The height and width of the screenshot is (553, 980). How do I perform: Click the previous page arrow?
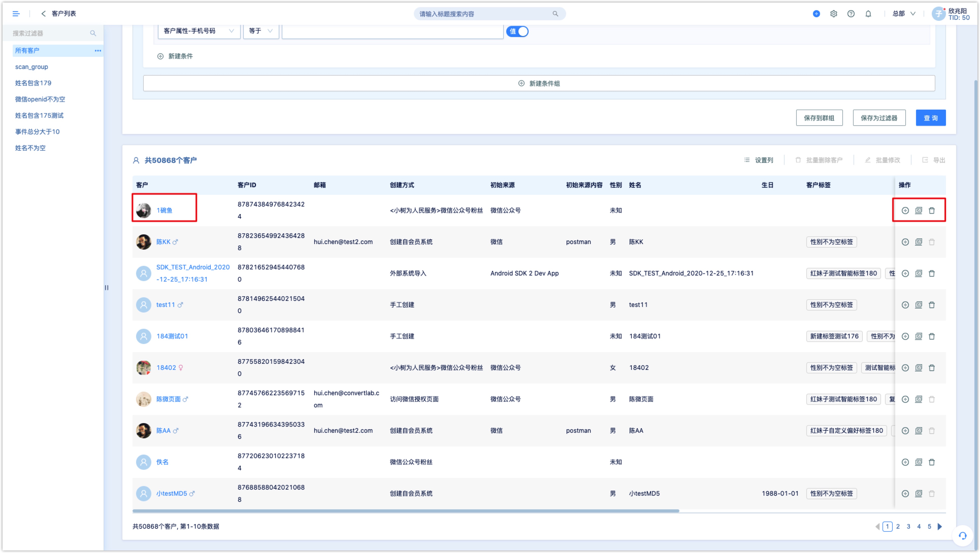click(877, 527)
